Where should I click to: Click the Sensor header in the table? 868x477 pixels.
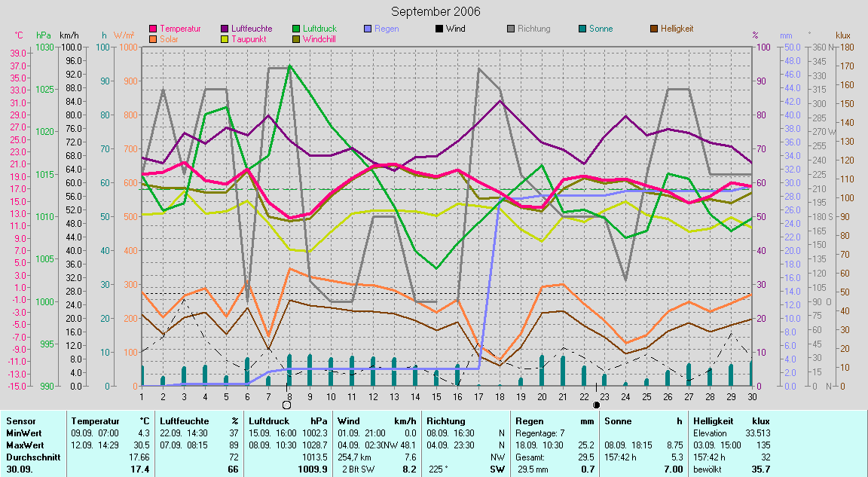(20, 420)
